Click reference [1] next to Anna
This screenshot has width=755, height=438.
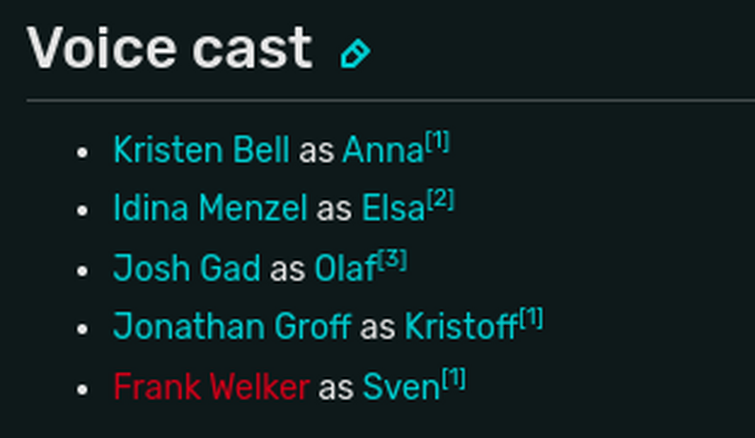pyautogui.click(x=437, y=143)
